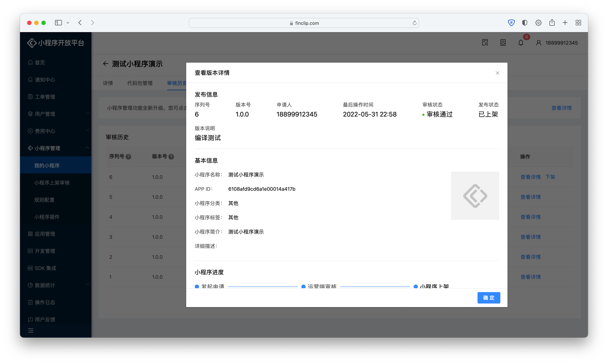This screenshot has width=608, height=364.
Task: Open the Bitwarden shield extension
Action: tap(511, 22)
